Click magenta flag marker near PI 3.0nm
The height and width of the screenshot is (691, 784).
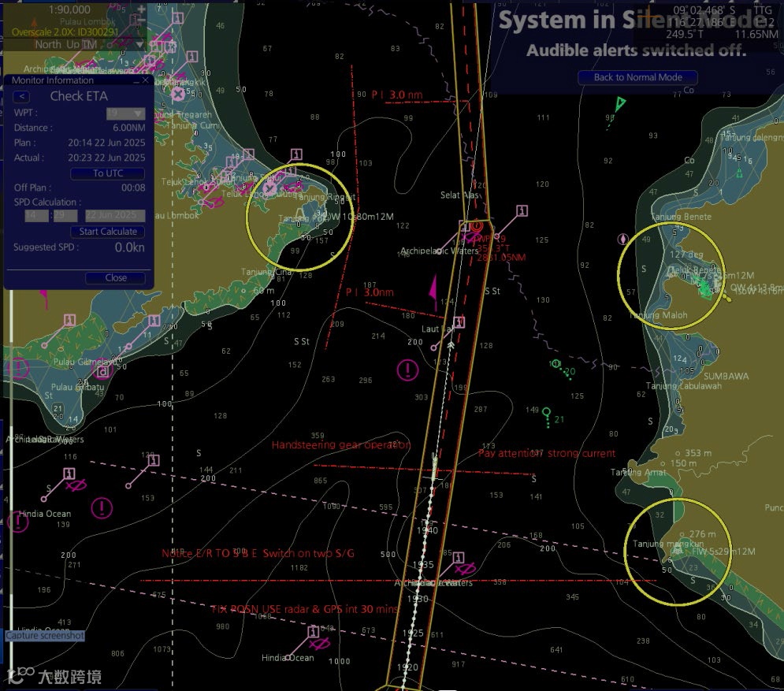tap(433, 292)
